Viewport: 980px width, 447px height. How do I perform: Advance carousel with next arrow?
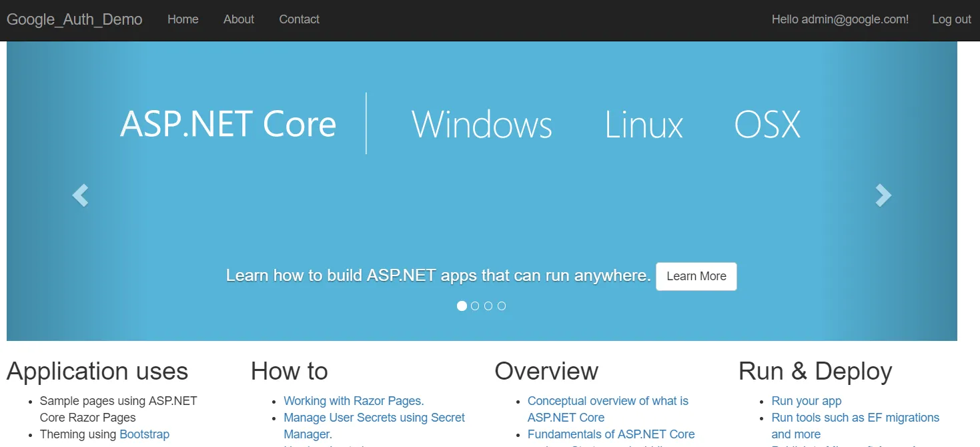click(883, 195)
